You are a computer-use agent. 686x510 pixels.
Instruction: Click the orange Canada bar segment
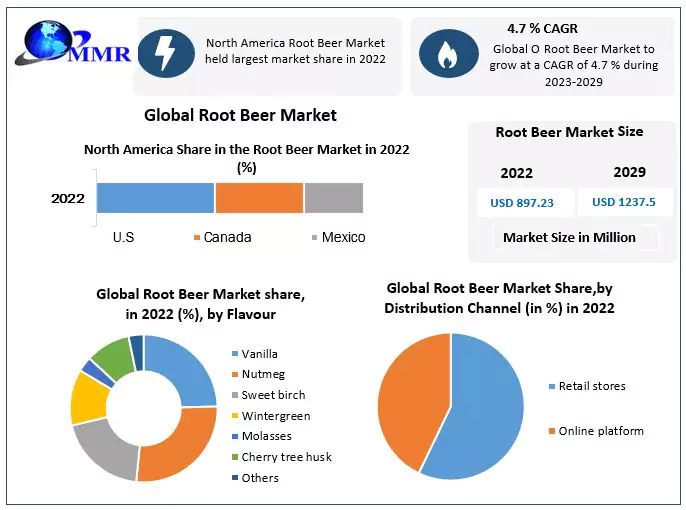[259, 198]
